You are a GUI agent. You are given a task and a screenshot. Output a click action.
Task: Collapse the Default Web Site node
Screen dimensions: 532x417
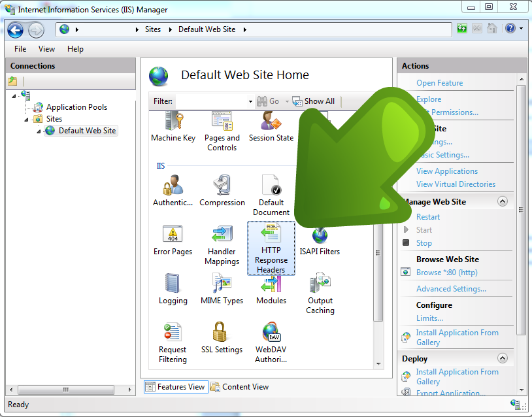[39, 131]
